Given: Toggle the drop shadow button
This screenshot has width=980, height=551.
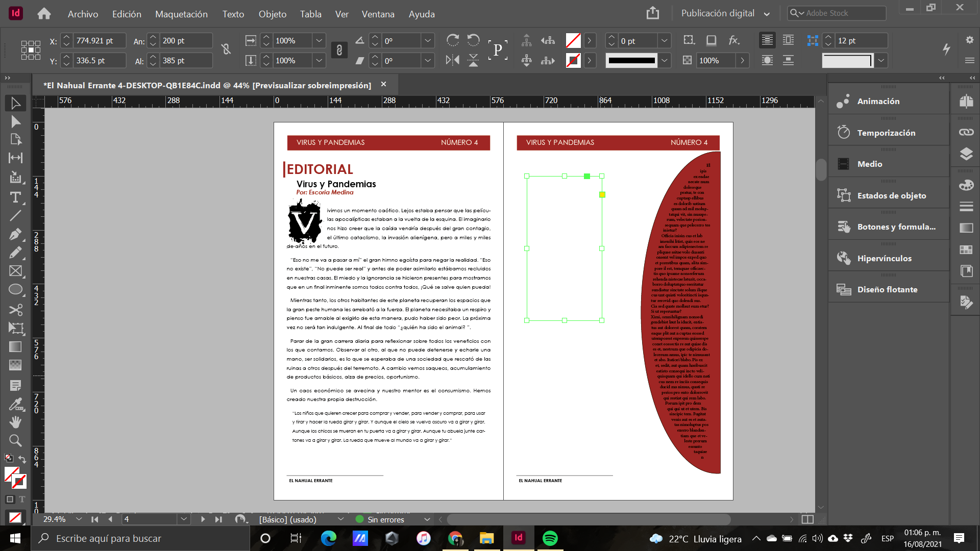Looking at the screenshot, I should coord(711,40).
